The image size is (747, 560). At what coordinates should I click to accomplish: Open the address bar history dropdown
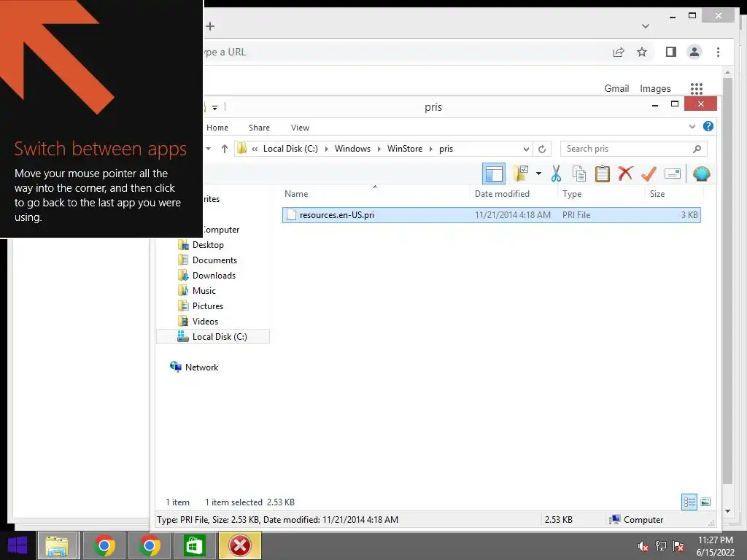pyautogui.click(x=526, y=149)
